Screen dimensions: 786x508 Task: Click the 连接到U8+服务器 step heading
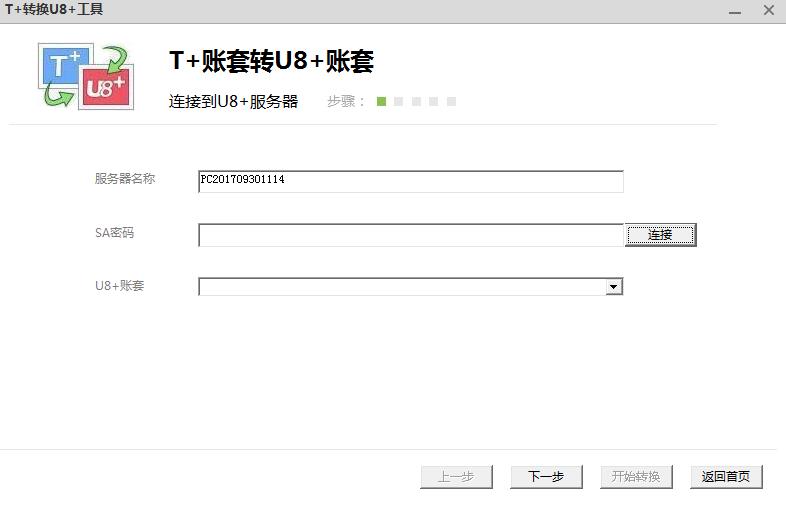coord(233,101)
